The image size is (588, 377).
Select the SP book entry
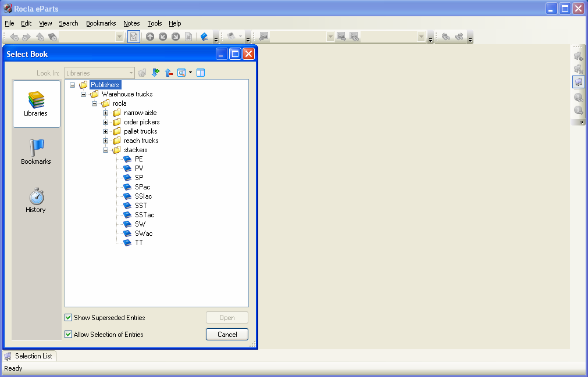point(139,177)
